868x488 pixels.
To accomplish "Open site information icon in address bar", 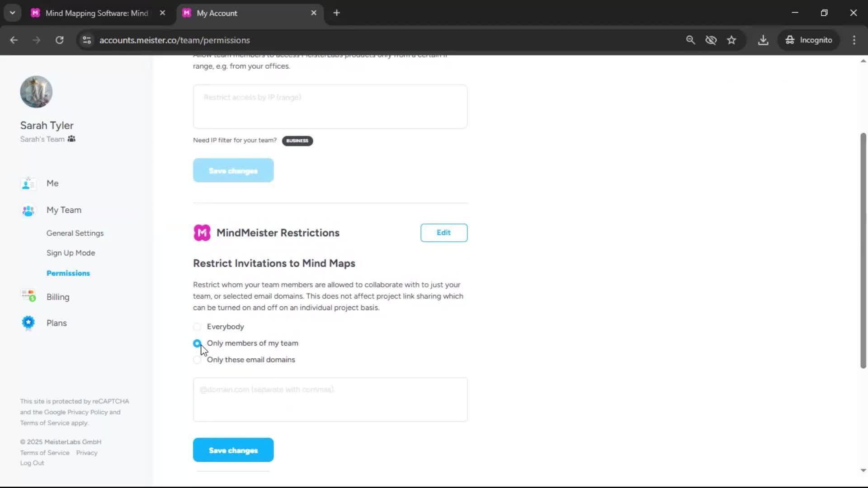I will (x=87, y=40).
